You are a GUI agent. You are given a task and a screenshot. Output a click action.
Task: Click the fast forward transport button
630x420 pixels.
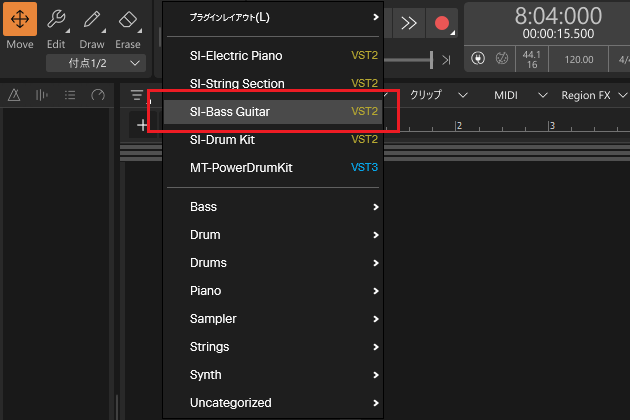[x=408, y=23]
